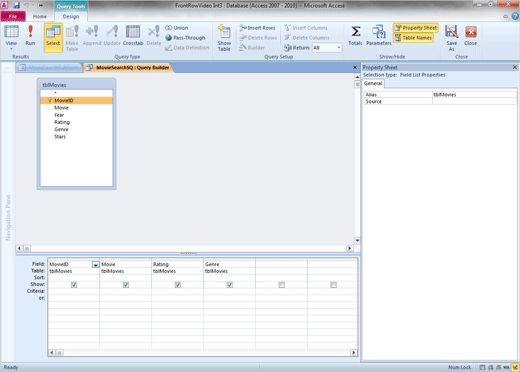520x372 pixels.
Task: Switch to the Design ribbon tab
Action: 71,16
